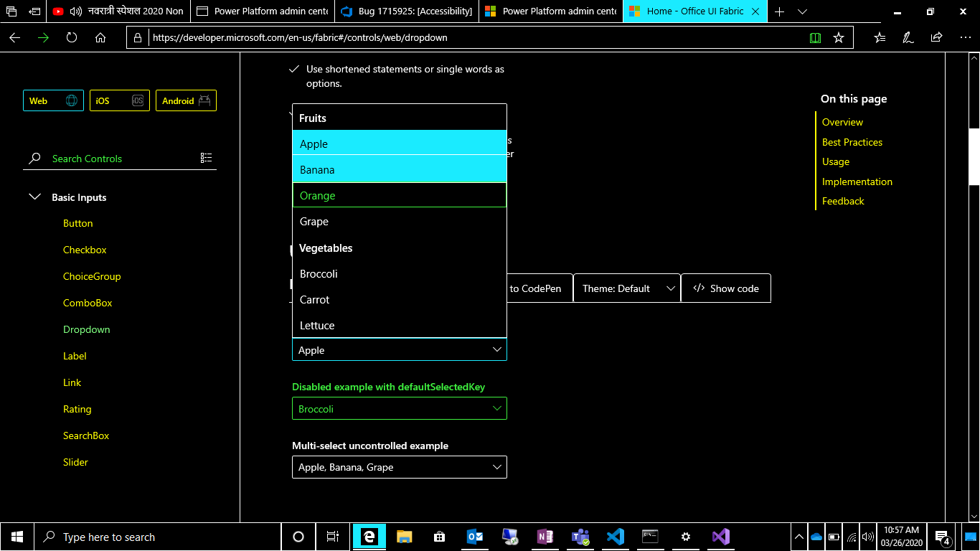Switch to the Bug 1715925 Accessibility tab

(407, 11)
